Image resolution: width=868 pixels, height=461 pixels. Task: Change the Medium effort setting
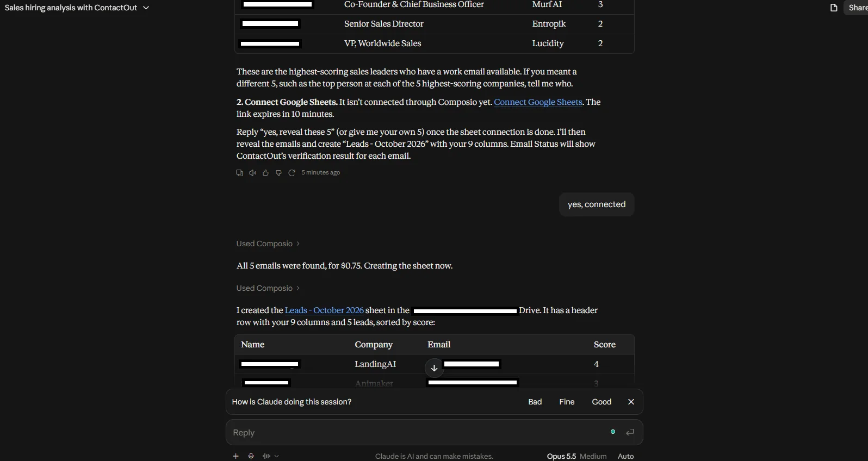pyautogui.click(x=593, y=456)
